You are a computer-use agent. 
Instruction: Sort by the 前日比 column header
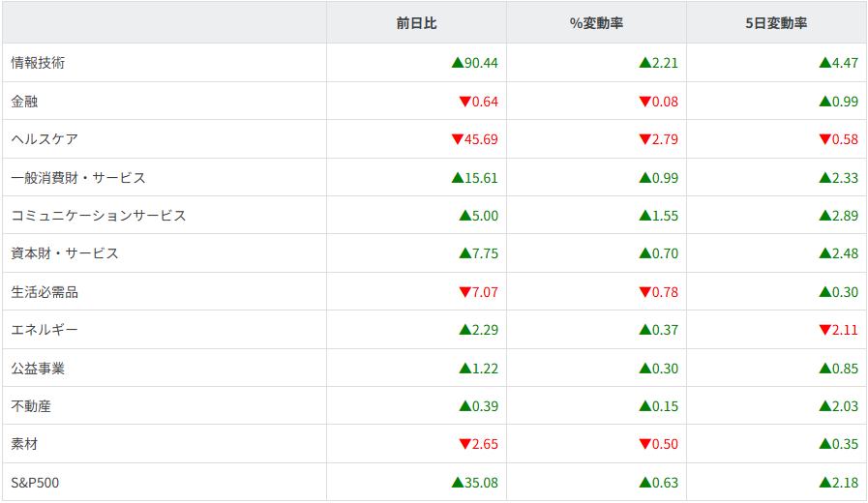pos(416,22)
